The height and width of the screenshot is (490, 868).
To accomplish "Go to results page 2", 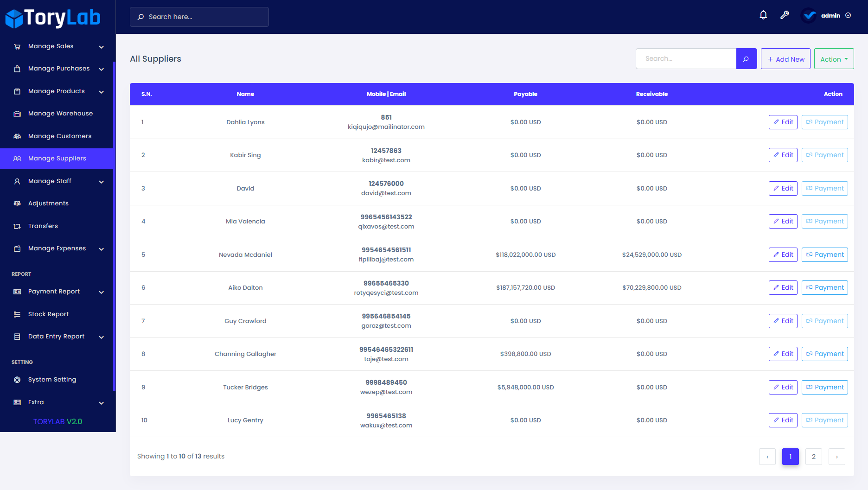I will [x=813, y=457].
